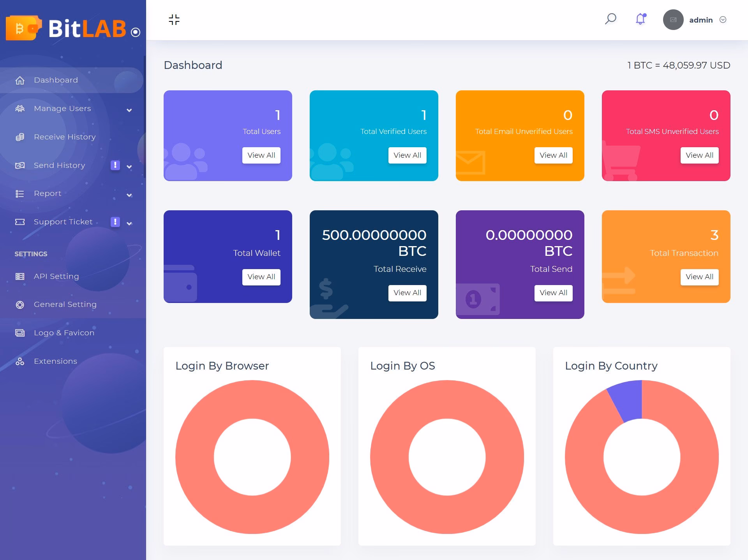The width and height of the screenshot is (748, 560).
Task: Click the Extensions sidebar icon
Action: pyautogui.click(x=20, y=361)
